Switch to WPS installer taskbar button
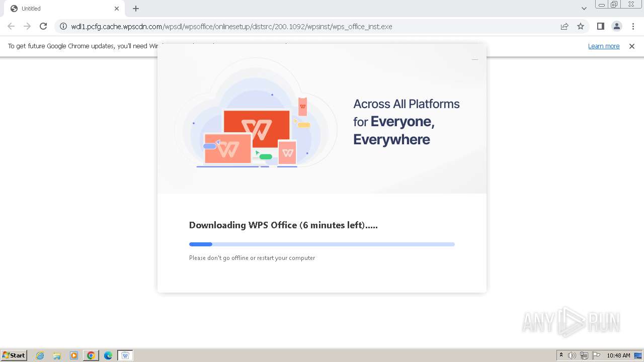This screenshot has width=644, height=362. (x=125, y=355)
